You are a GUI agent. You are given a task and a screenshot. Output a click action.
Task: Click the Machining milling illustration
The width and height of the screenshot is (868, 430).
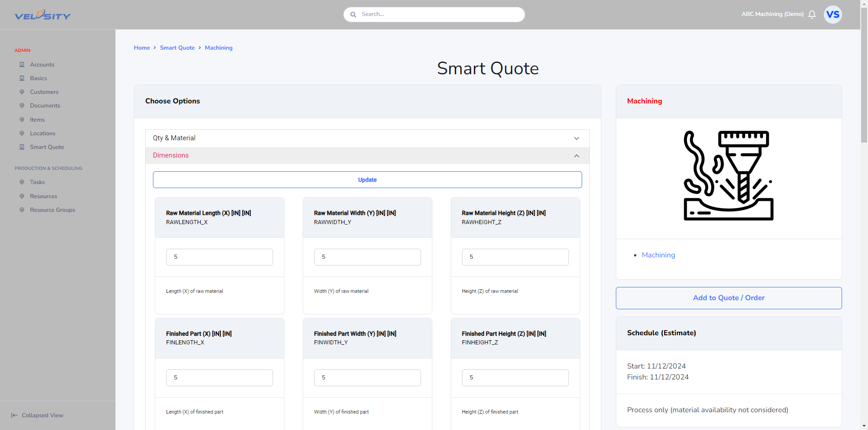(x=729, y=176)
